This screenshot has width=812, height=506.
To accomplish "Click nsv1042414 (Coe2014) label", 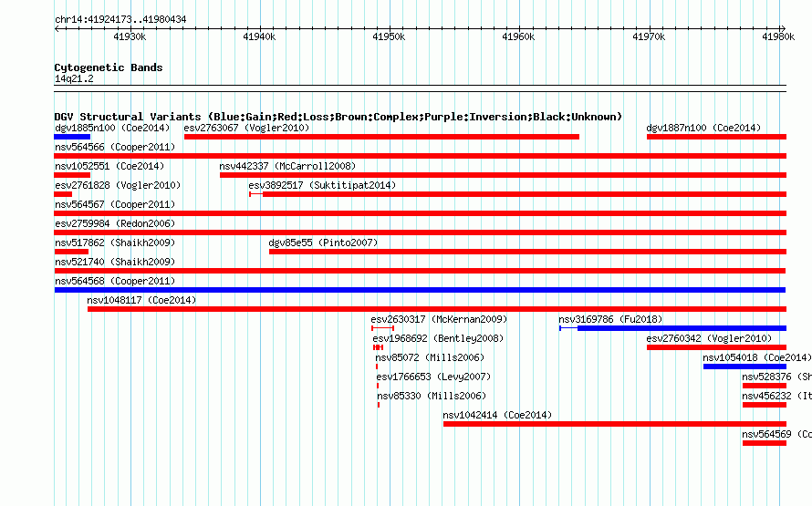I will [497, 415].
